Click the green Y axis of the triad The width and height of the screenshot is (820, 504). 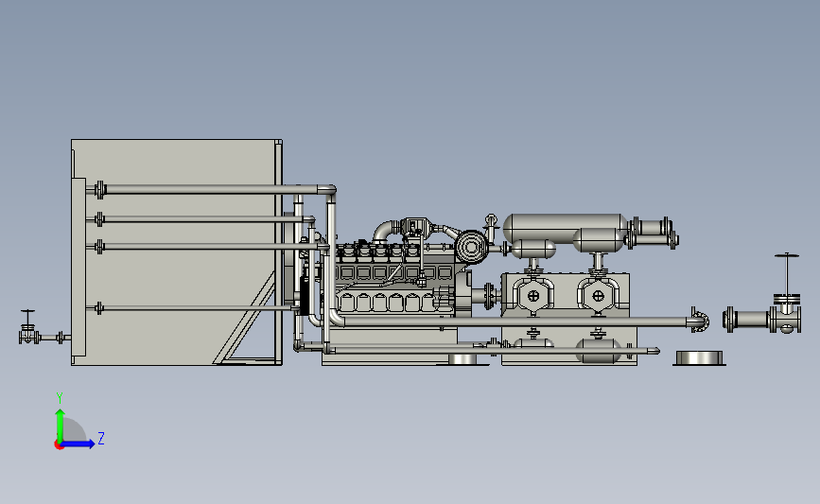[61, 426]
